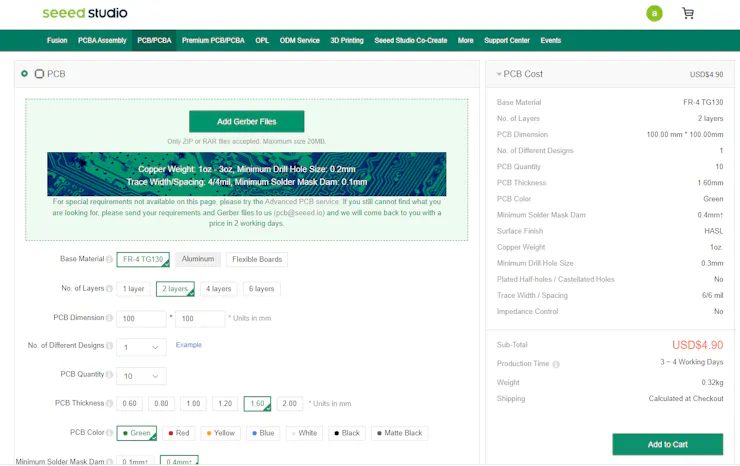Open the Events menu item

click(x=551, y=41)
